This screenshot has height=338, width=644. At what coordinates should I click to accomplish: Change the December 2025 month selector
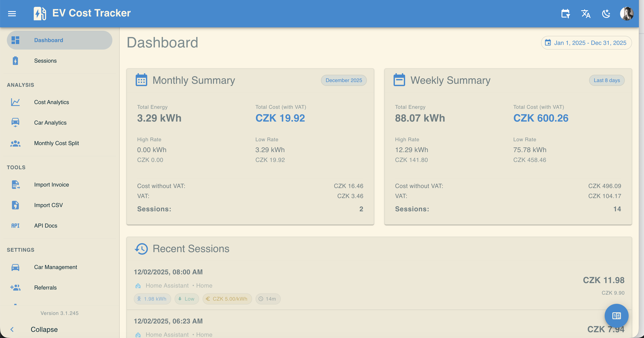[x=344, y=80]
